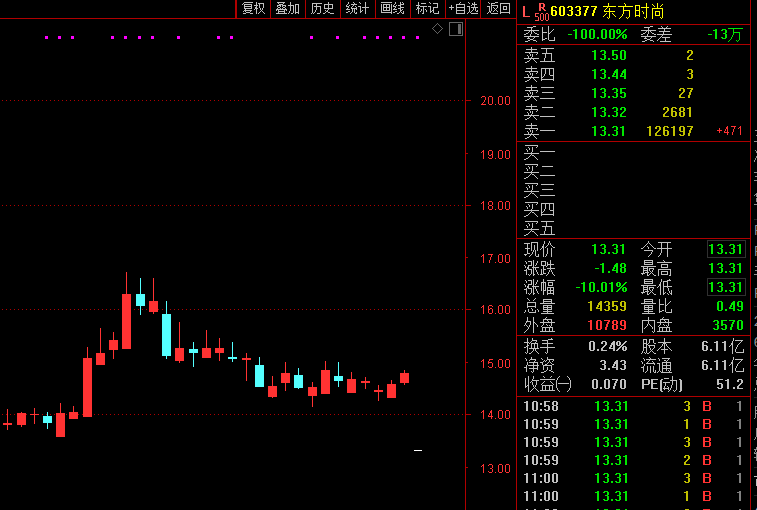The height and width of the screenshot is (510, 757).
Task: Click the 返回 back button
Action: point(498,8)
